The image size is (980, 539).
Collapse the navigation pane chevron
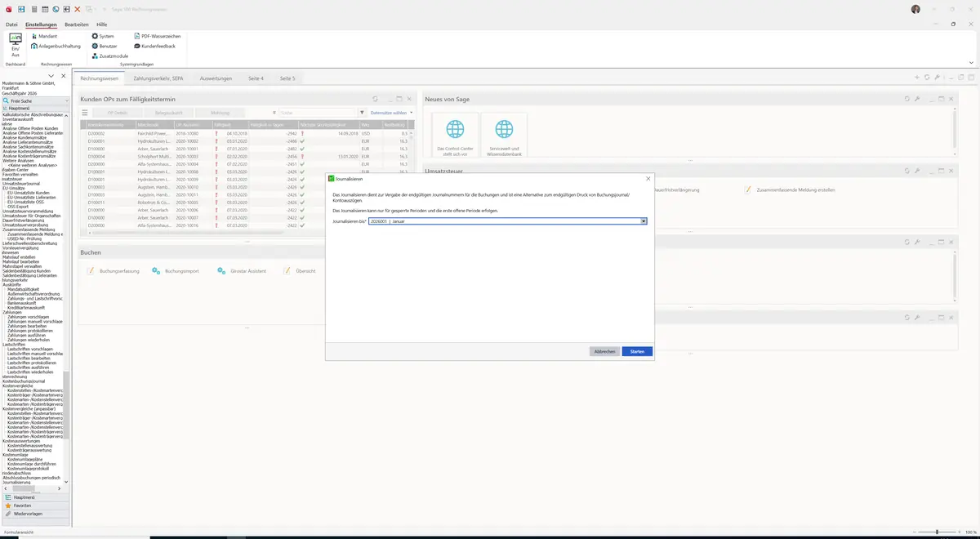click(x=51, y=76)
